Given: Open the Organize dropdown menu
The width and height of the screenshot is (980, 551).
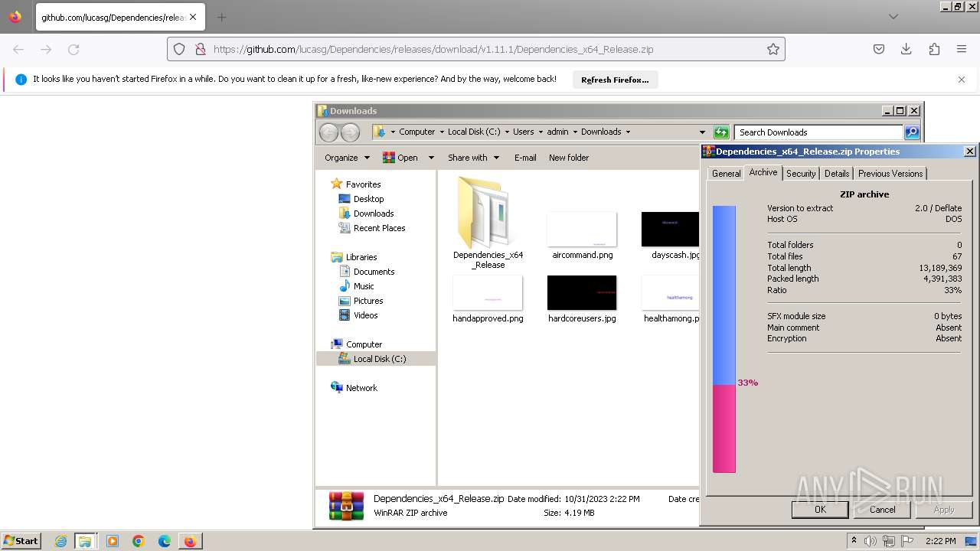Looking at the screenshot, I should pos(347,158).
